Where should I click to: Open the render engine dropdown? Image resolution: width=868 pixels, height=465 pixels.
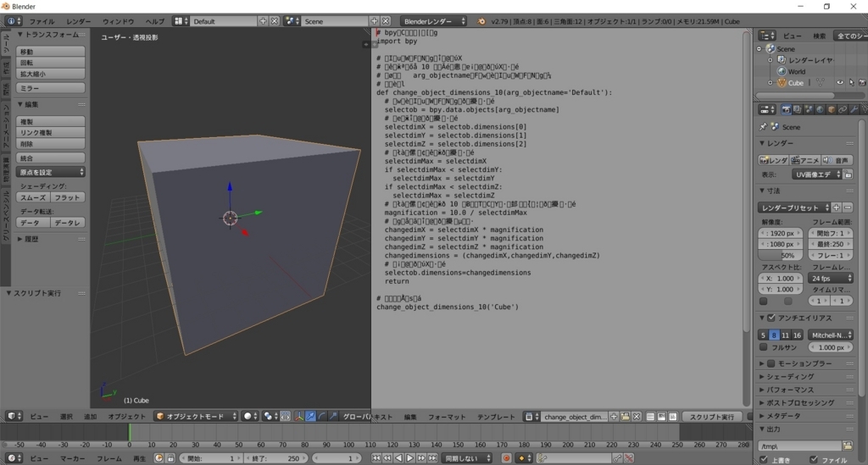(433, 21)
